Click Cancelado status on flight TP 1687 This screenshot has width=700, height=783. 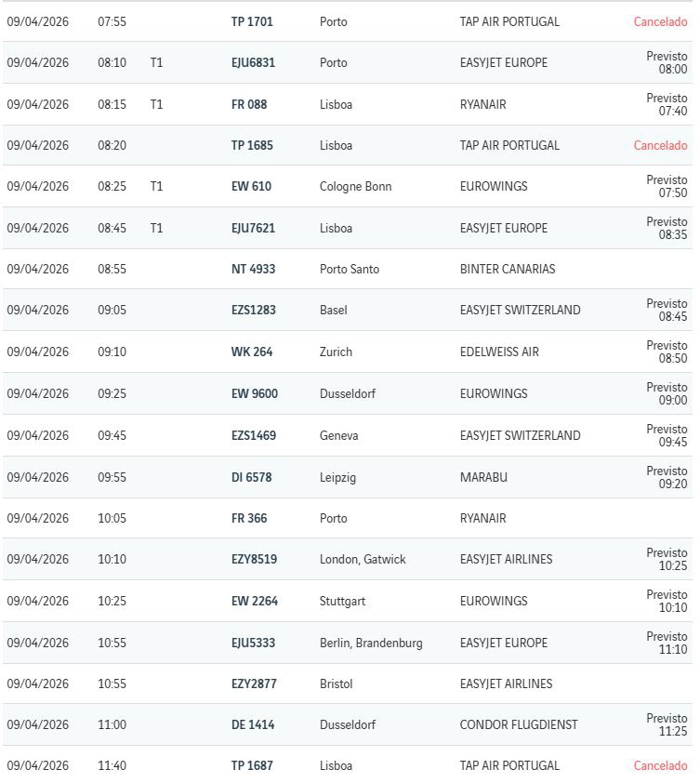(660, 766)
